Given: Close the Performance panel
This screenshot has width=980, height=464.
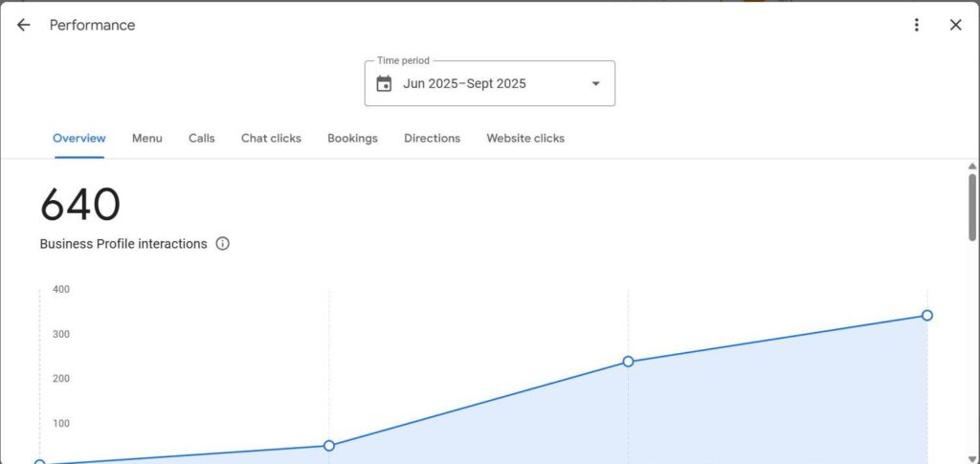Looking at the screenshot, I should pos(955,25).
